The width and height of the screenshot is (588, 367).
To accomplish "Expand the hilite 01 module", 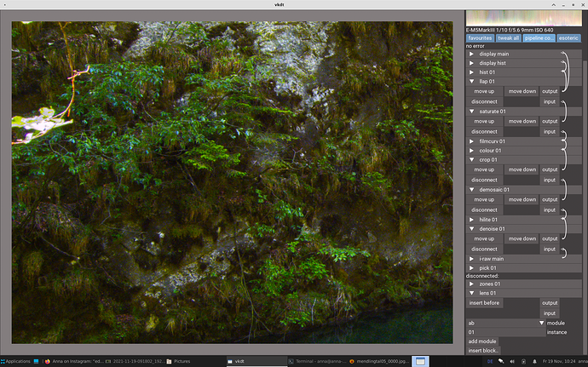I will pyautogui.click(x=472, y=220).
